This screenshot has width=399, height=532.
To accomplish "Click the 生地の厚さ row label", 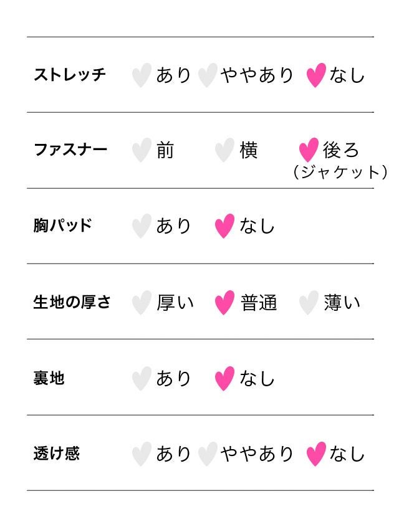I will tap(72, 303).
